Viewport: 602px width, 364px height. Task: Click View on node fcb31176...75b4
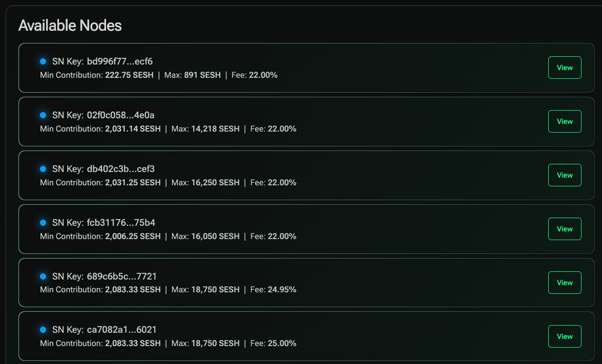[x=565, y=229]
